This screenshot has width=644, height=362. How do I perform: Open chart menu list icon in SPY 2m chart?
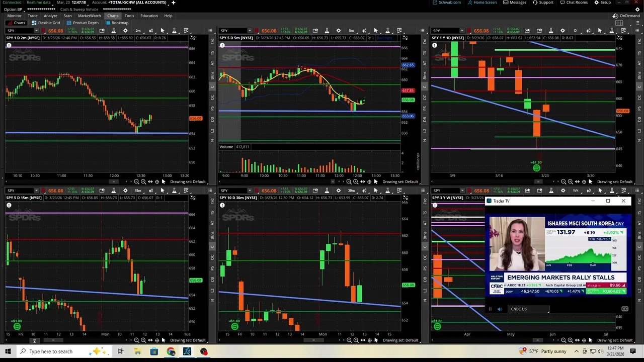pyautogui.click(x=209, y=31)
